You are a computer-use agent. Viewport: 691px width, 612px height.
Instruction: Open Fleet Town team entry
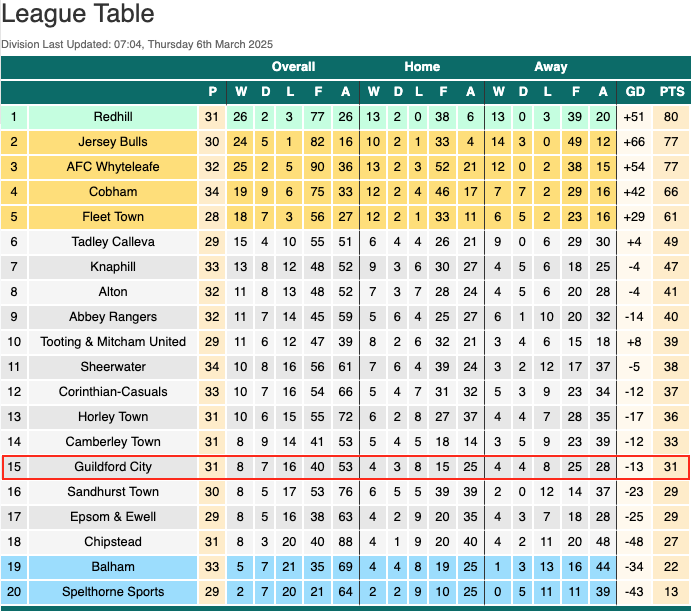pyautogui.click(x=113, y=217)
